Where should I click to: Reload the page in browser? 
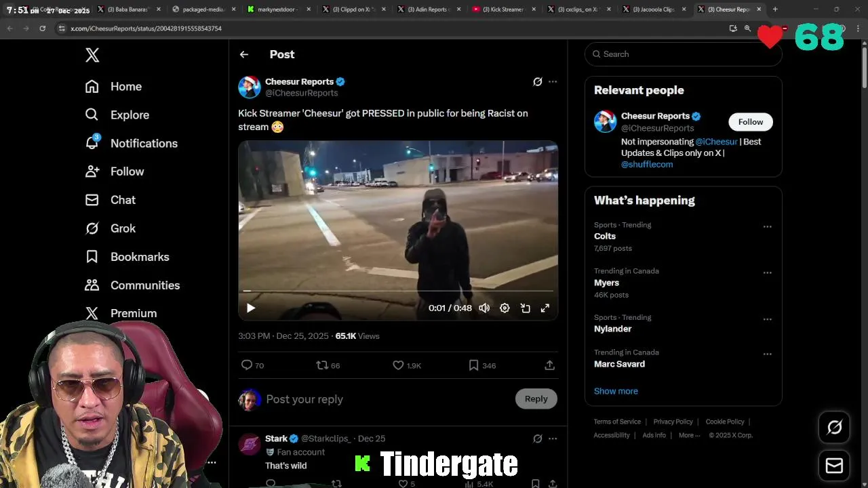pos(42,28)
